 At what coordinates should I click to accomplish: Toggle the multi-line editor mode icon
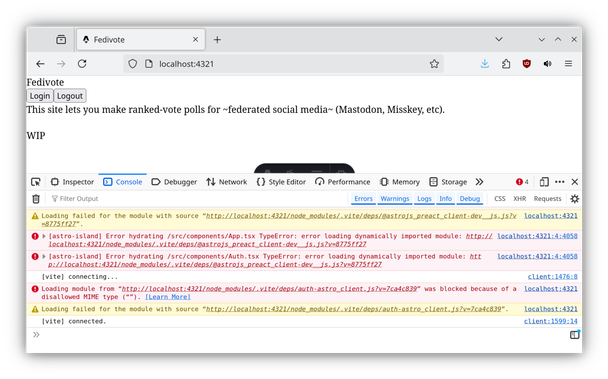point(575,335)
